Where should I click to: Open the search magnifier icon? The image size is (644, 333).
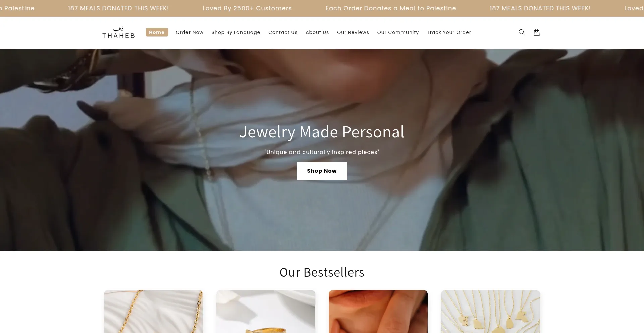522,32
